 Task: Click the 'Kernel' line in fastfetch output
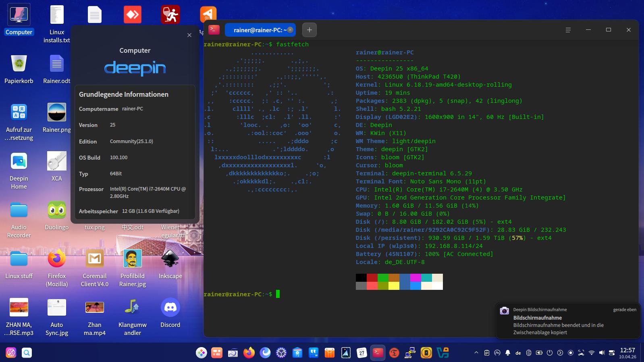(x=434, y=85)
